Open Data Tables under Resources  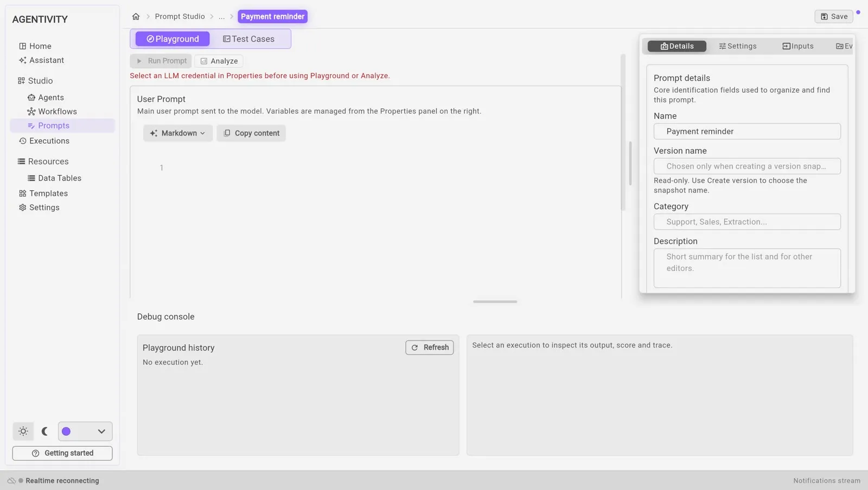pos(54,178)
